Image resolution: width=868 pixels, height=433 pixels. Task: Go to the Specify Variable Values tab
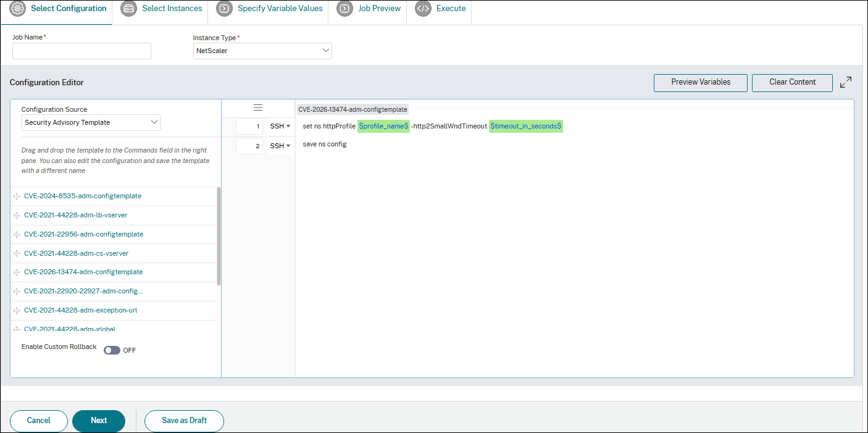click(268, 11)
